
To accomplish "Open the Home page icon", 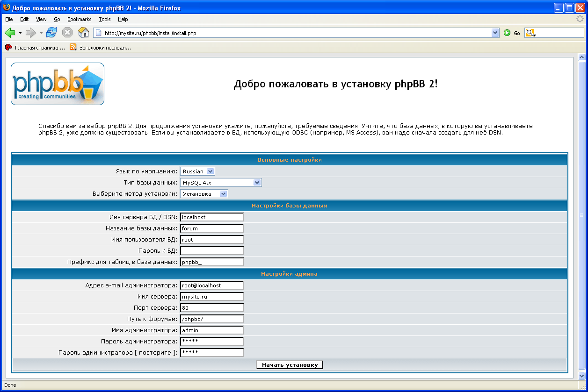I will click(x=83, y=33).
